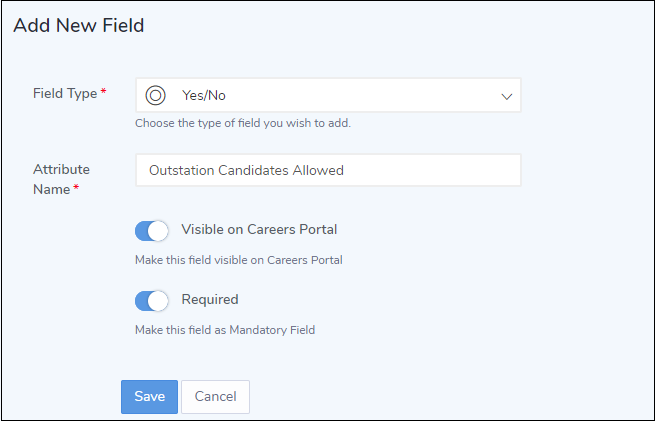Cancel adding the new field
Viewport: 655px width, 421px height.
pyautogui.click(x=215, y=397)
